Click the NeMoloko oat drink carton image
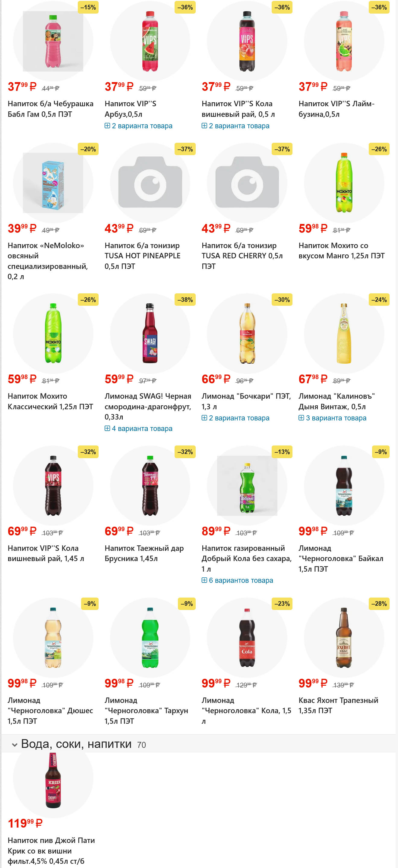Image resolution: width=398 pixels, height=868 pixels. pos(53,183)
